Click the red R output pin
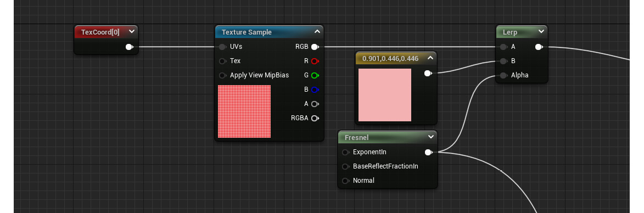This screenshot has width=644, height=213. pos(315,61)
